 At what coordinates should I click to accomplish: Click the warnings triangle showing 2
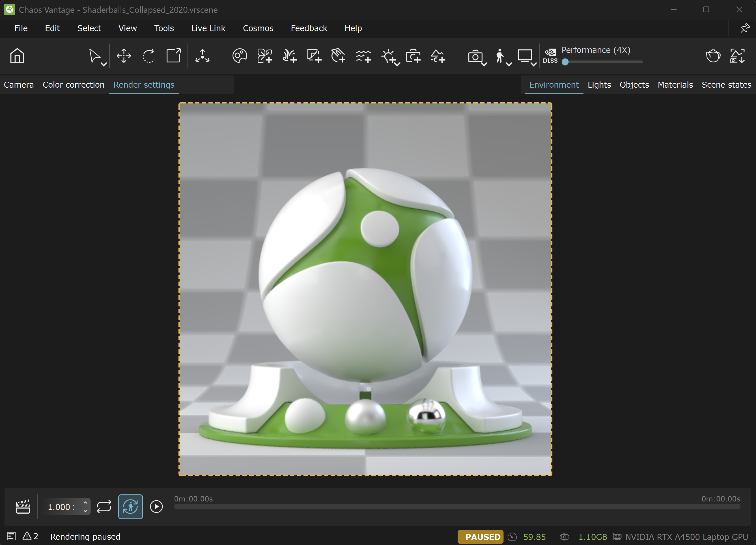(30, 536)
